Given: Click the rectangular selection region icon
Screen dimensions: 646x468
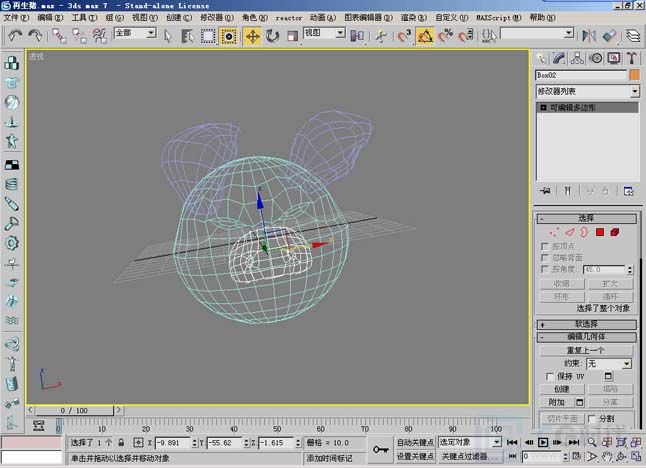Looking at the screenshot, I should click(x=208, y=36).
